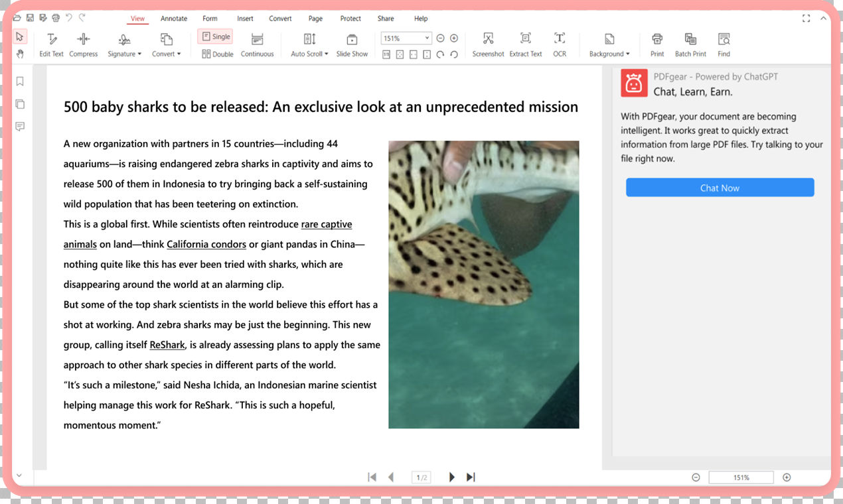The image size is (843, 504).
Task: Open the comments sidebar panel
Action: [20, 127]
